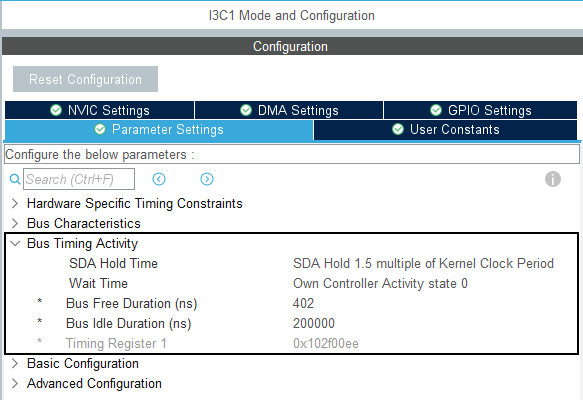Screen dimensions: 583x400
Task: Select the SDA Hold Time label
Action: 113,264
